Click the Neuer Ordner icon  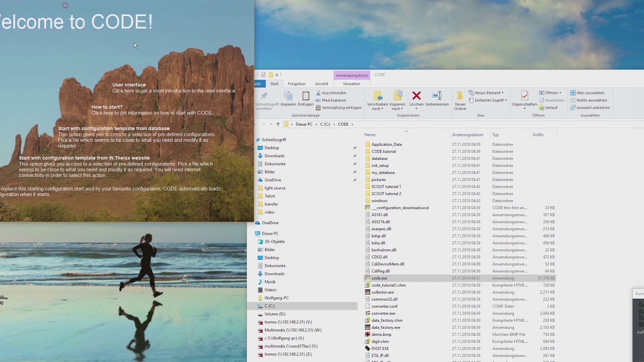tap(460, 96)
